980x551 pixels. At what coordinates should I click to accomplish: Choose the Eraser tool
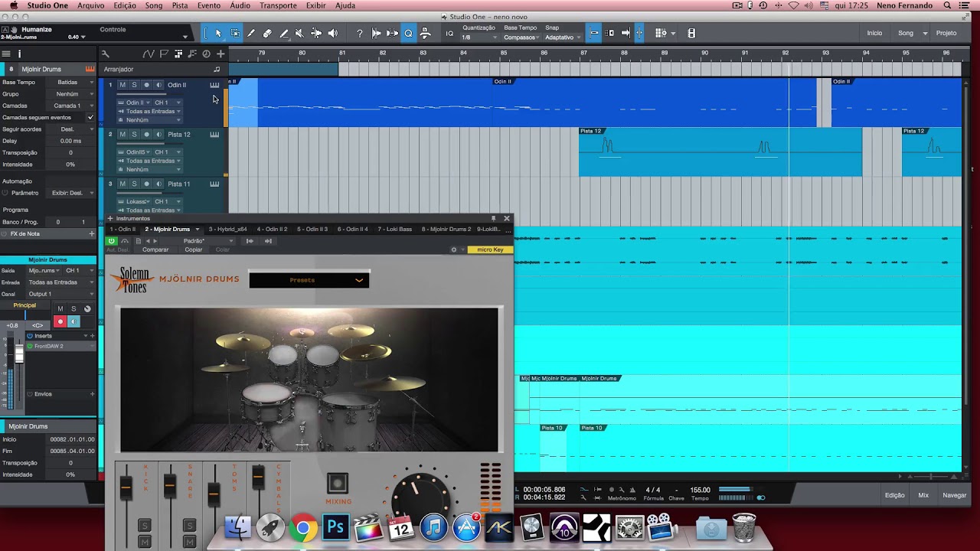click(x=267, y=33)
